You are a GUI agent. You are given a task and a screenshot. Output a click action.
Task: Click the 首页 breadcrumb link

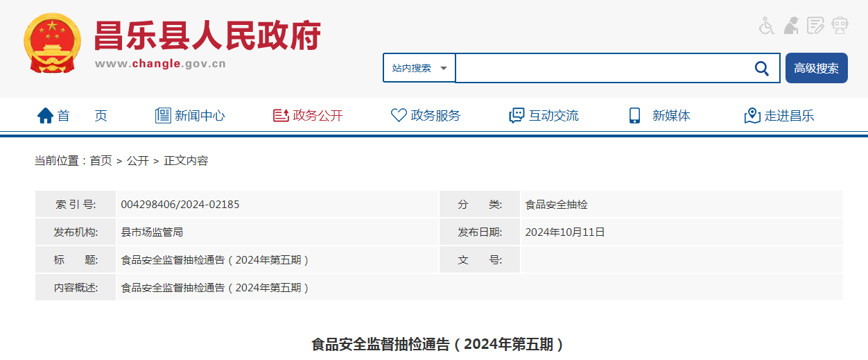101,161
